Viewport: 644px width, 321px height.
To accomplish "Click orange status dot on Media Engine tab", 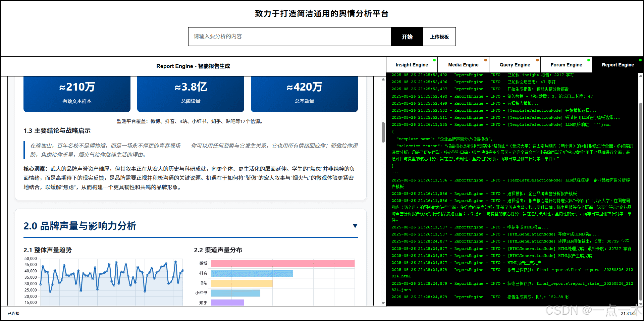I will tap(486, 61).
